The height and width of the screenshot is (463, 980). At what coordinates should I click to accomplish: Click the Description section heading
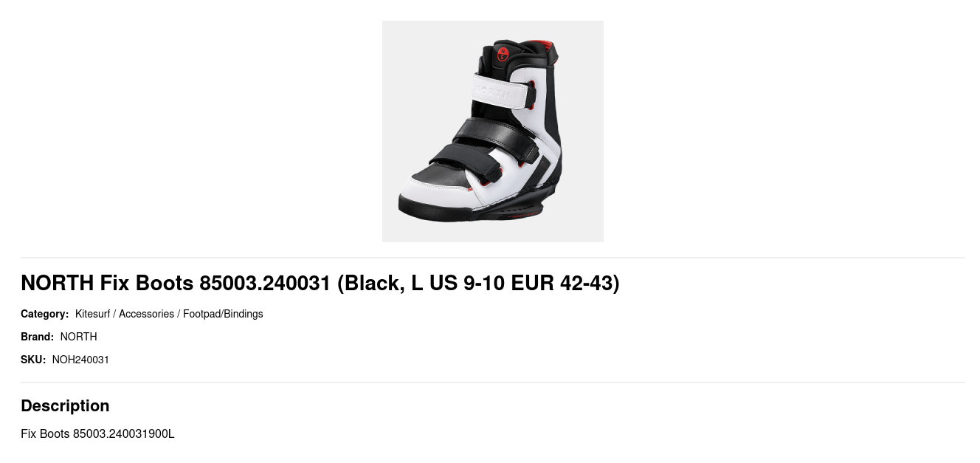(65, 405)
